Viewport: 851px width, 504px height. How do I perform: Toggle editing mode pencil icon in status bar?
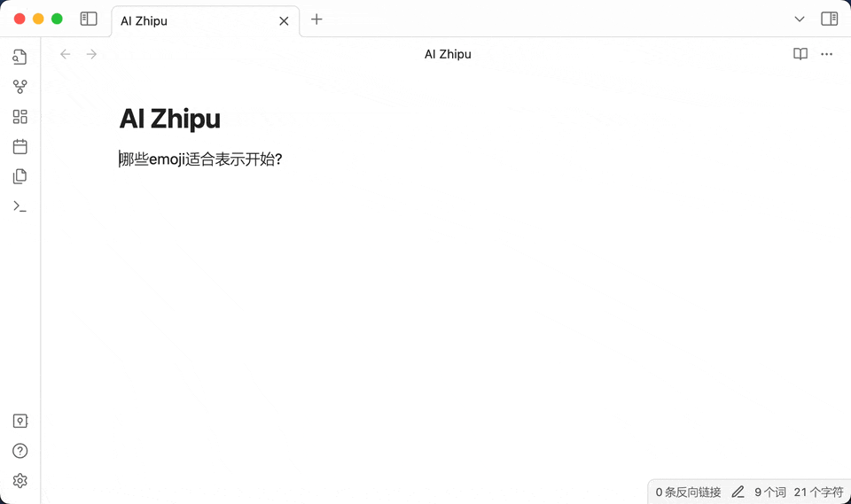coord(738,492)
